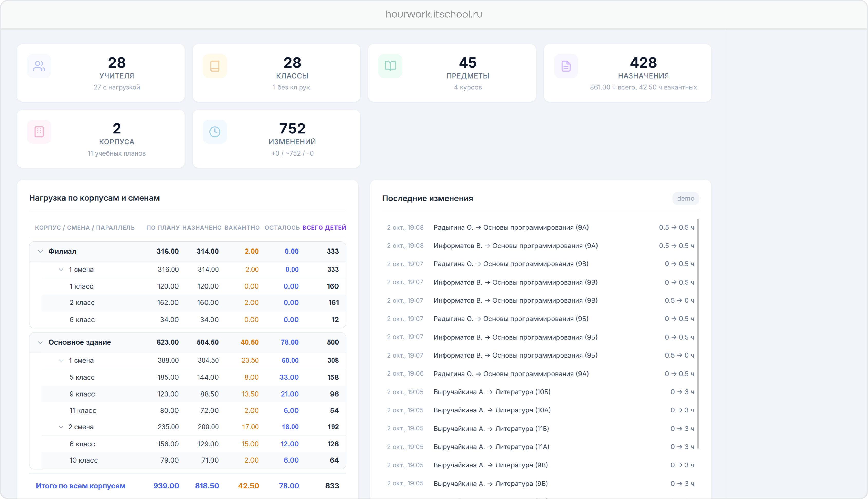Open the 752 Изменений summary card
The image size is (868, 499).
(x=276, y=139)
